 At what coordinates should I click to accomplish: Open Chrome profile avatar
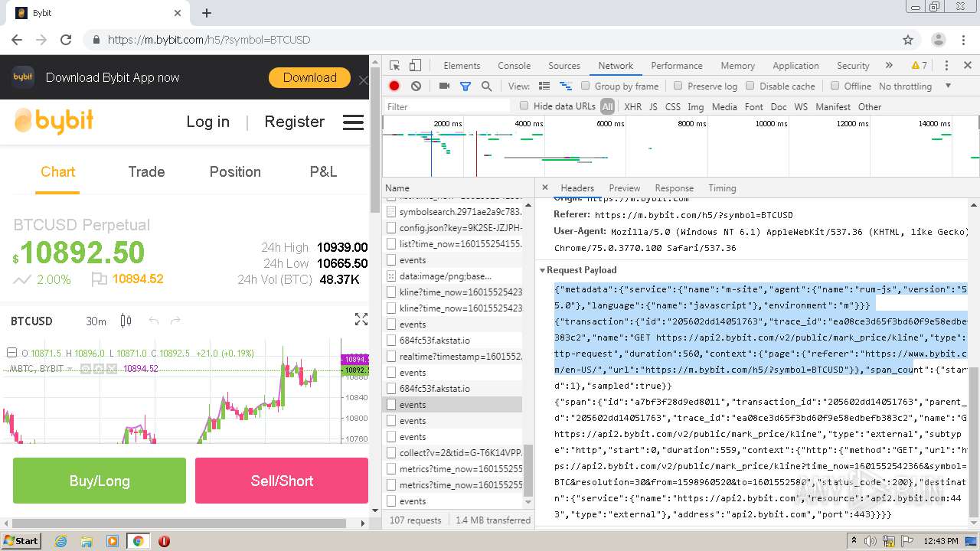click(x=938, y=40)
